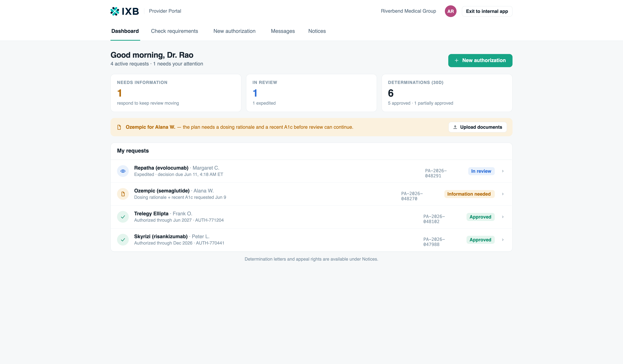
Task: Open the AR user avatar
Action: pos(450,11)
